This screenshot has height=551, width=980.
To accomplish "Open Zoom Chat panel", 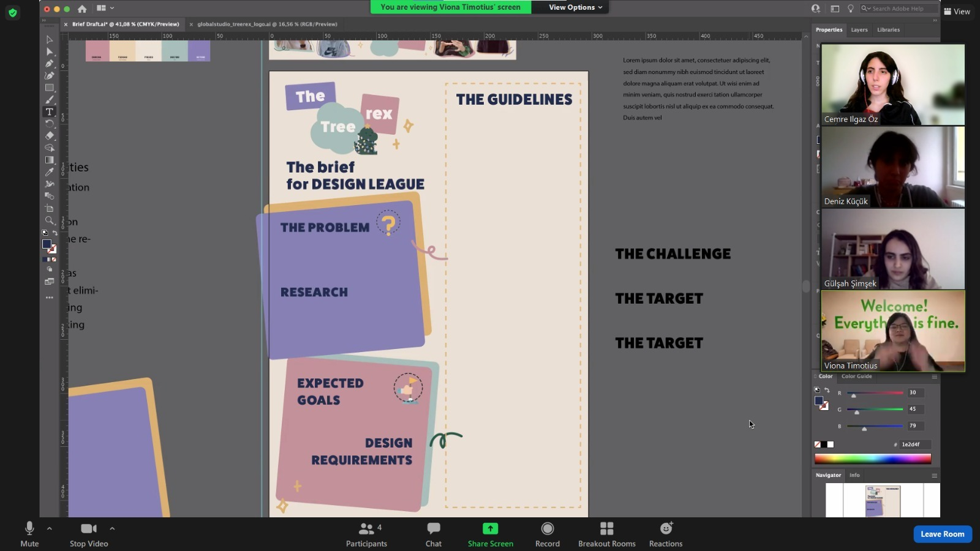I will click(434, 534).
